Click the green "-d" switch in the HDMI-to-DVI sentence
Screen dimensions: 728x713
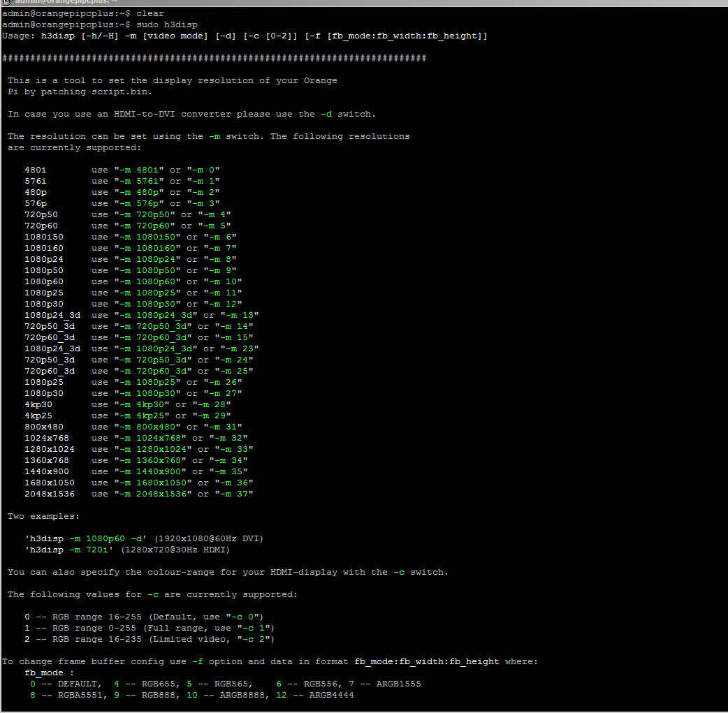coord(326,114)
